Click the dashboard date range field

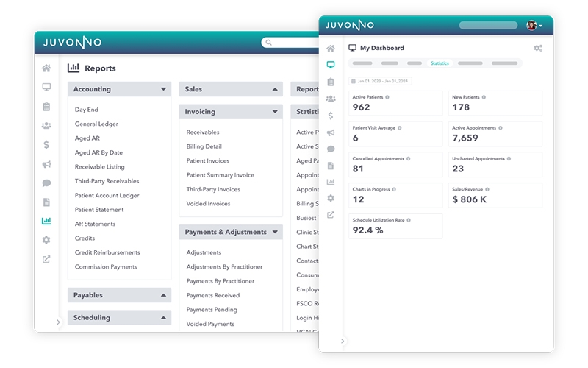click(380, 81)
